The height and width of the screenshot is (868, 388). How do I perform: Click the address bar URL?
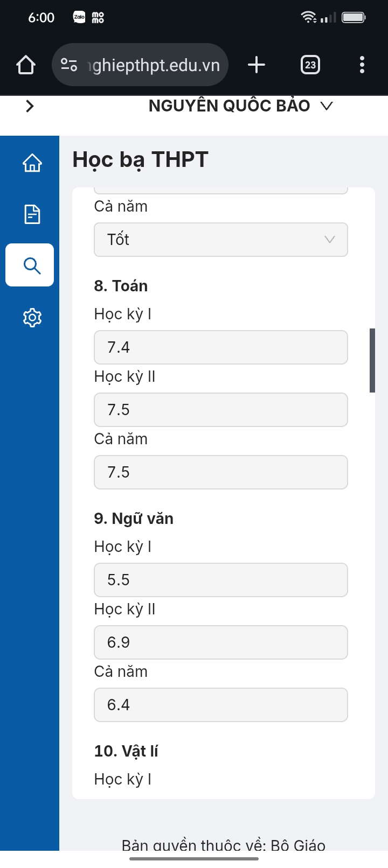pyautogui.click(x=154, y=65)
